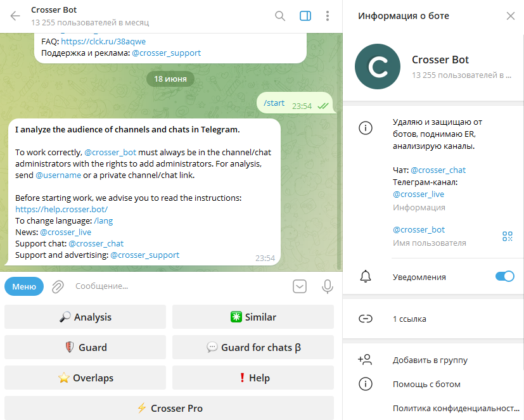Collapse the bot keyboard with the chevron icon

(300, 286)
